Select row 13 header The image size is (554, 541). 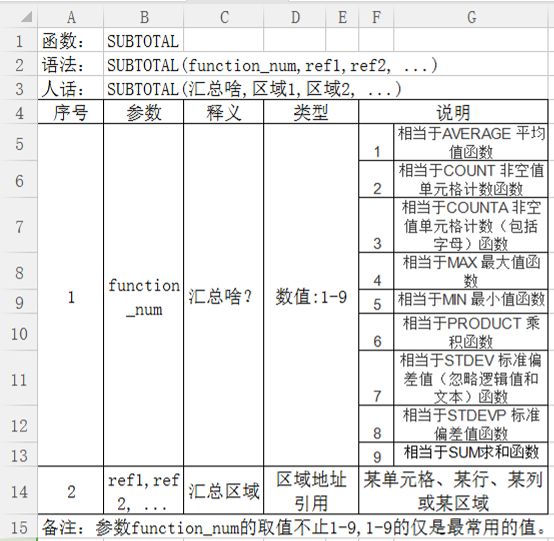(19, 455)
